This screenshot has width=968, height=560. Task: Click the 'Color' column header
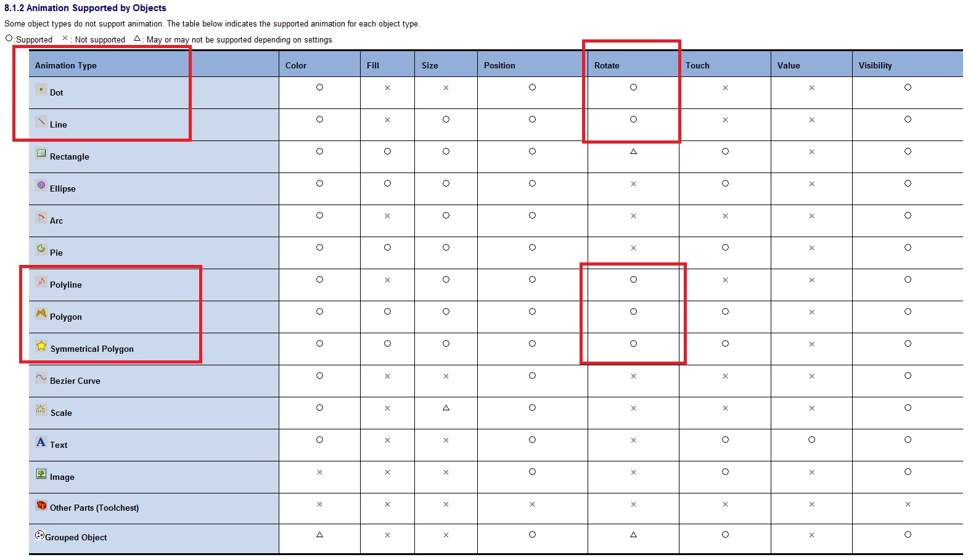coord(296,65)
